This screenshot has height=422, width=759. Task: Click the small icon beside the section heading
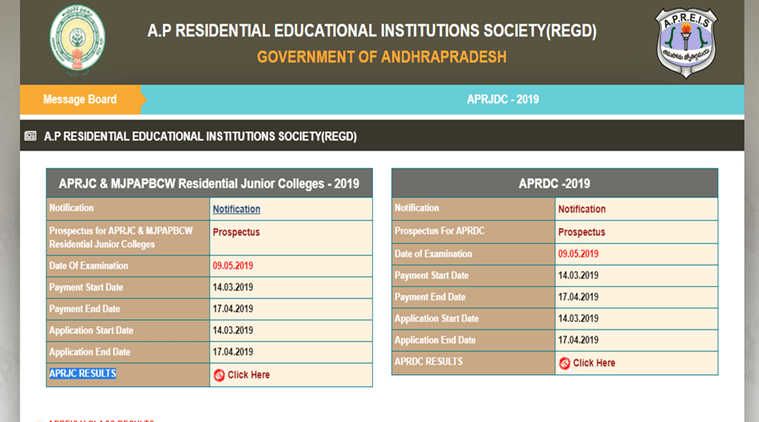coord(30,136)
